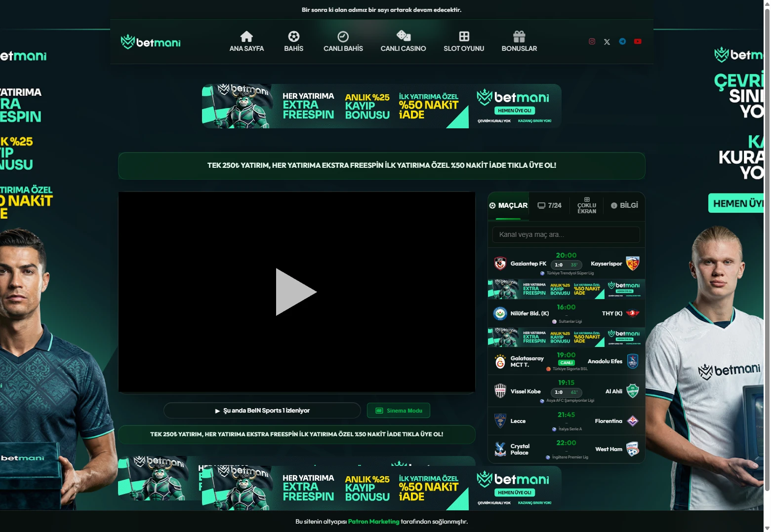Viewport: 771px width, 532px height.
Task: Click the Galatasaray MCT T. team logo
Action: click(x=500, y=362)
